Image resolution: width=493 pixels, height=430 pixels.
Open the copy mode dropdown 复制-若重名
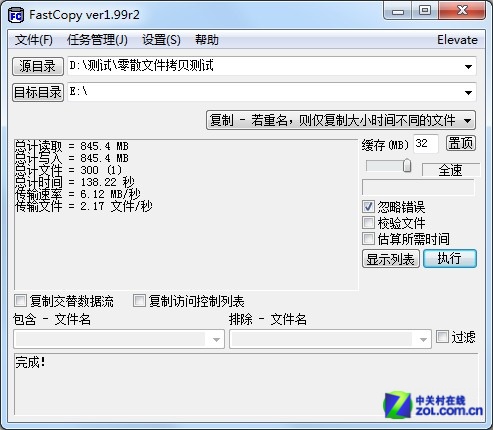pos(341,120)
